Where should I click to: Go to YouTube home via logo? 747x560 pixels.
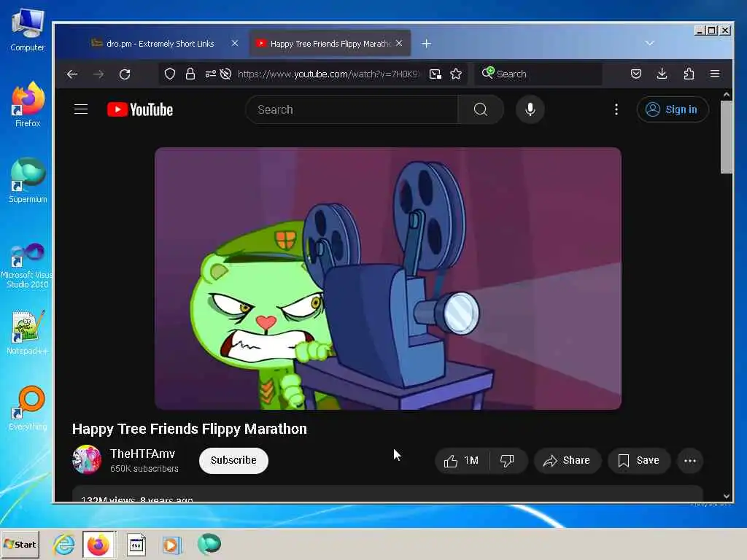(140, 109)
